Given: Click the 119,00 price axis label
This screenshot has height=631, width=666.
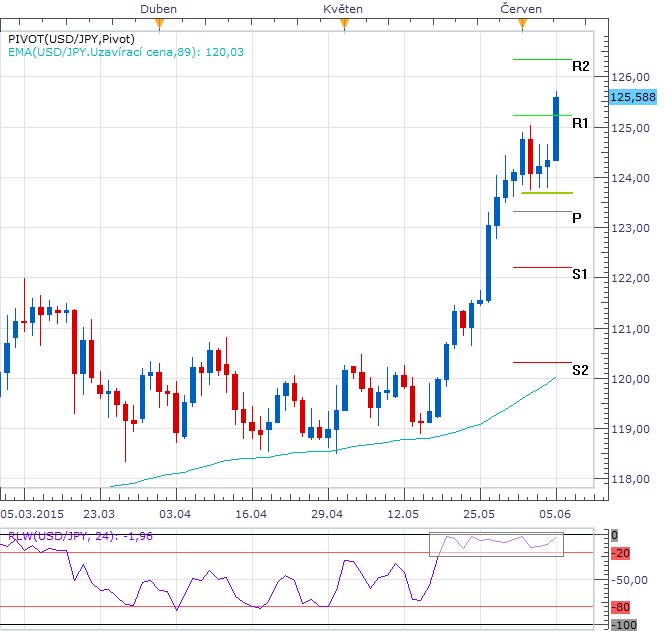Looking at the screenshot, I should [x=630, y=429].
